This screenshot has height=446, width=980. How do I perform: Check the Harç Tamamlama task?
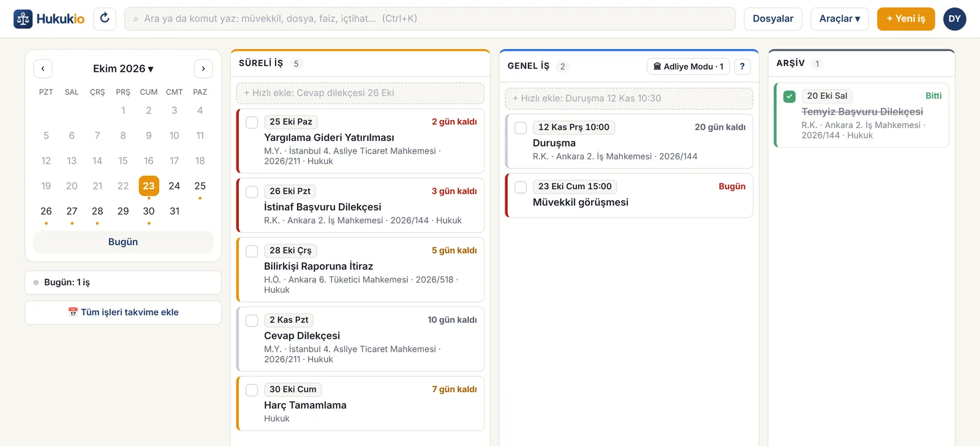tap(252, 390)
